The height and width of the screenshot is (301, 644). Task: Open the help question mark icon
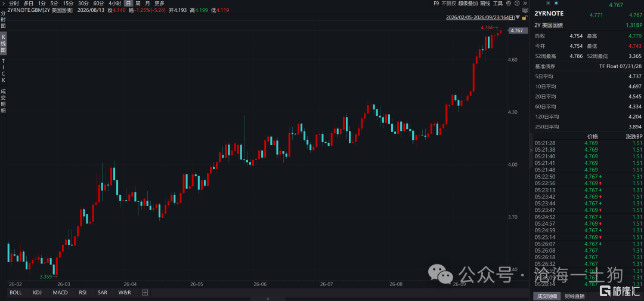[x=517, y=4]
